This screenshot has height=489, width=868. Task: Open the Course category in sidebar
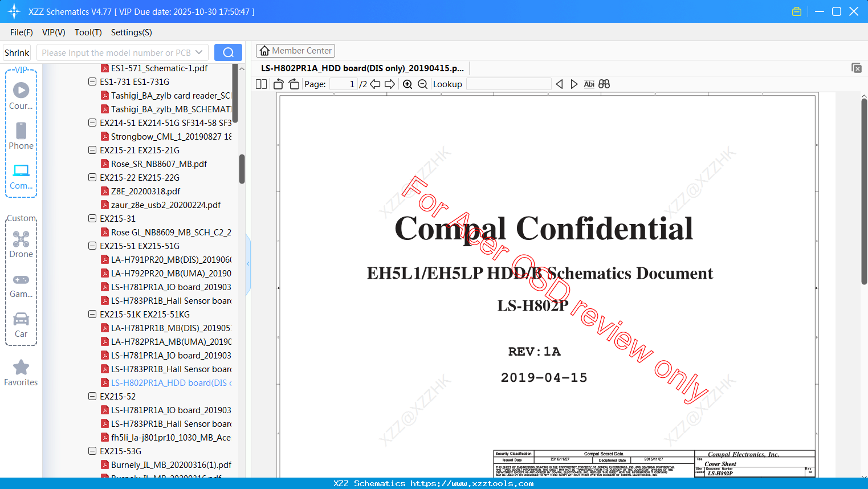coord(21,96)
